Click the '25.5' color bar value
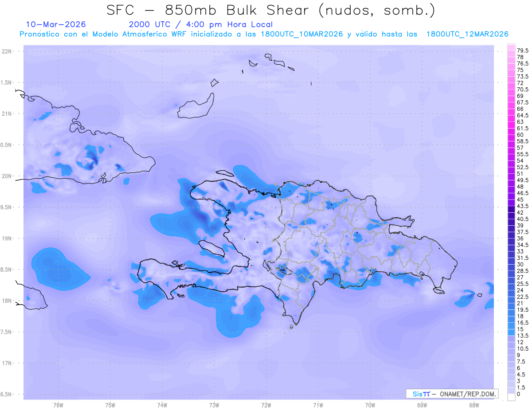 [x=523, y=284]
